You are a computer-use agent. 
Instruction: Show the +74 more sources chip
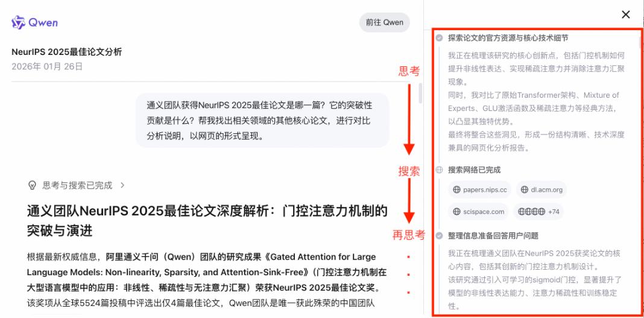coord(538,212)
